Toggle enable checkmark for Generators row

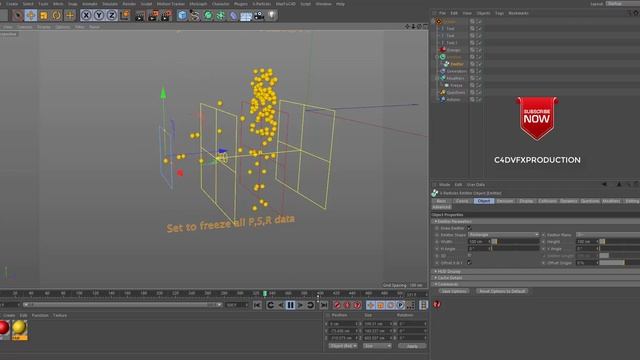coord(479,71)
